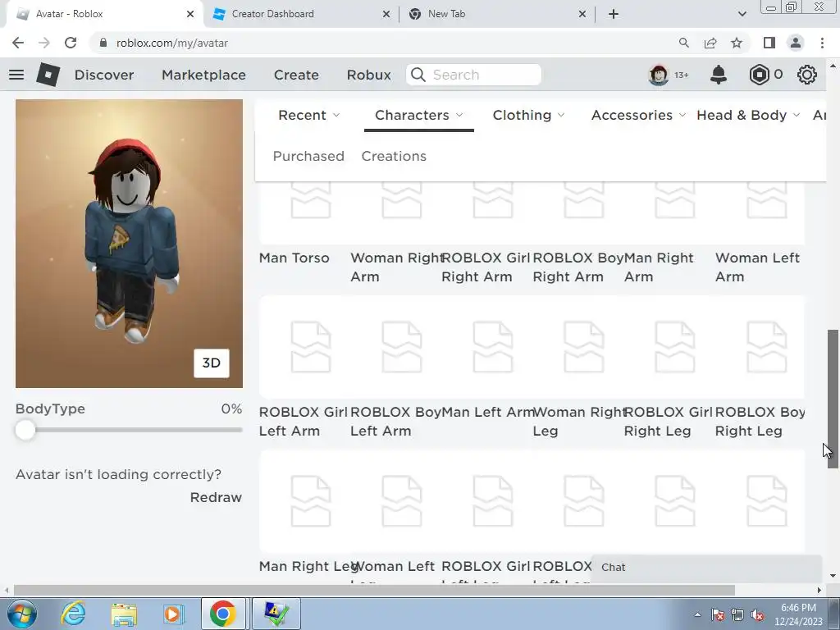
Task: Open the Chrome zoom search icon in address bar
Action: click(684, 43)
